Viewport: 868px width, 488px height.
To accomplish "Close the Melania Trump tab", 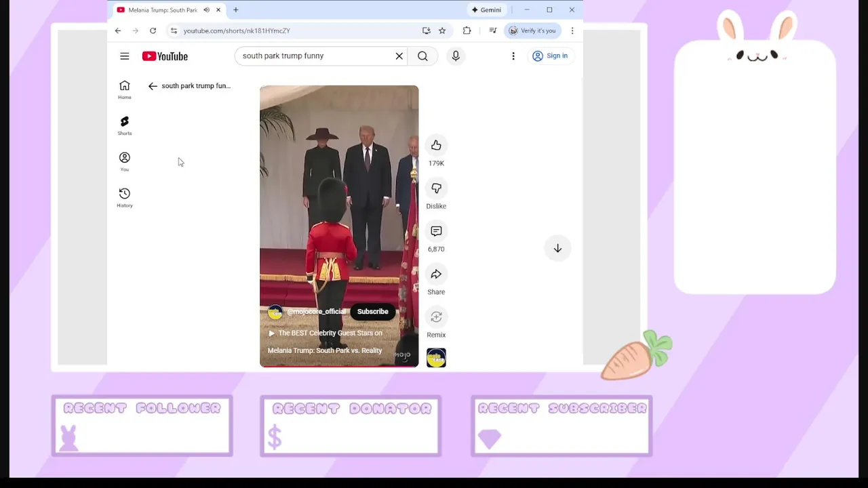I will [x=218, y=10].
